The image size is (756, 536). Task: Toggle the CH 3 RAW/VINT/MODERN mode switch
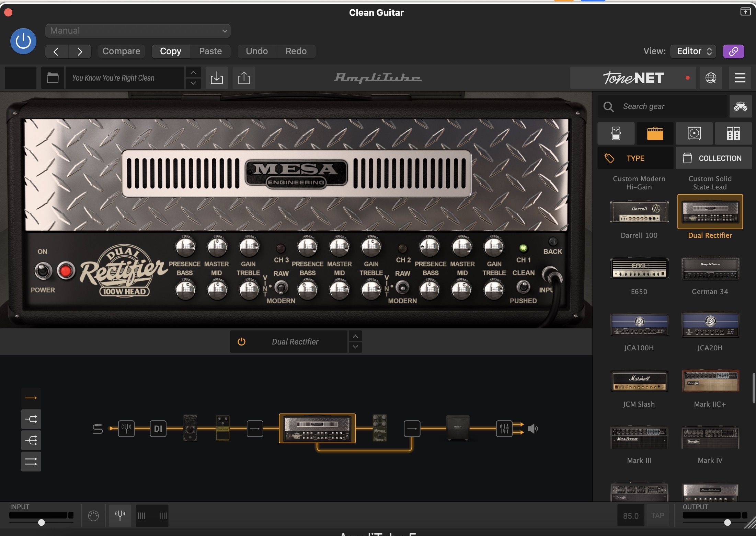point(281,287)
